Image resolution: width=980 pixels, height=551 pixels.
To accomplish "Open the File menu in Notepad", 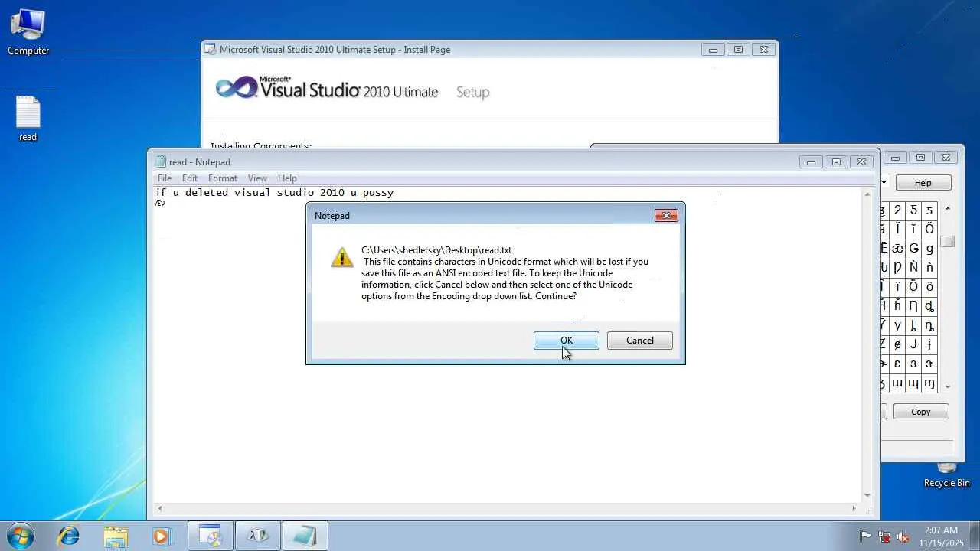I will coord(165,178).
